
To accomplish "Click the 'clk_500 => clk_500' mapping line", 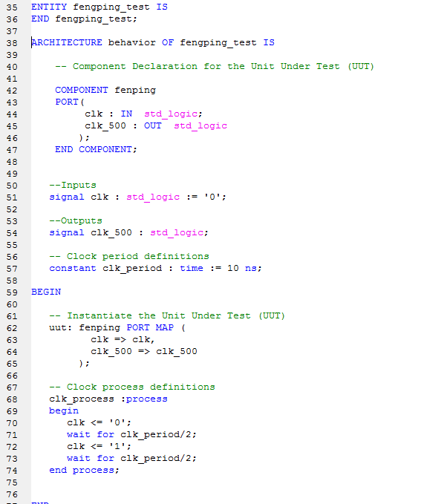I will tap(144, 351).
